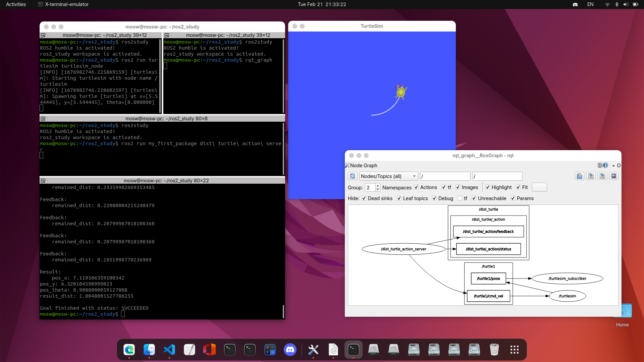Click the refresh ROS graph icon
Viewport: 644px width, 362px height.
[352, 176]
